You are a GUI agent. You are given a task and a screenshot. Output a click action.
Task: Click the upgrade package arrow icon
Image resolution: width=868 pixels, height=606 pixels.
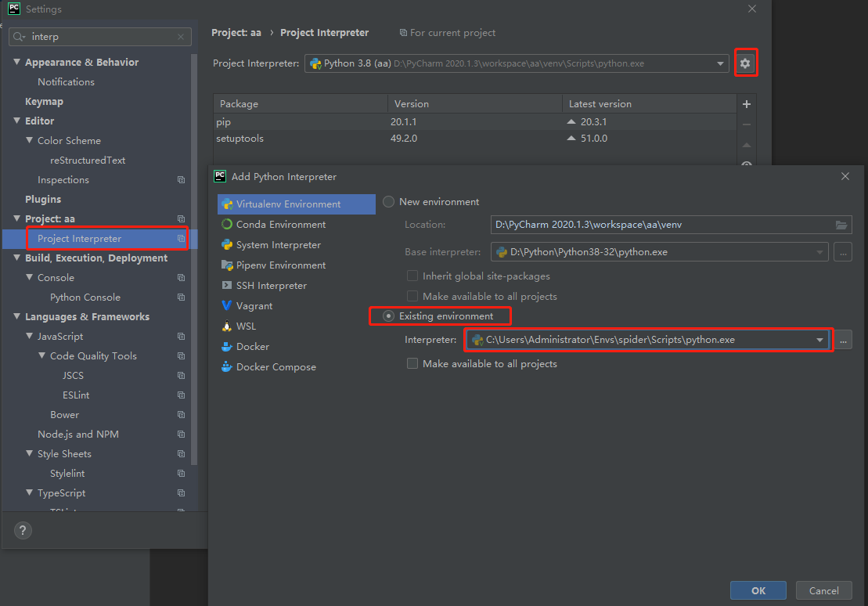746,145
